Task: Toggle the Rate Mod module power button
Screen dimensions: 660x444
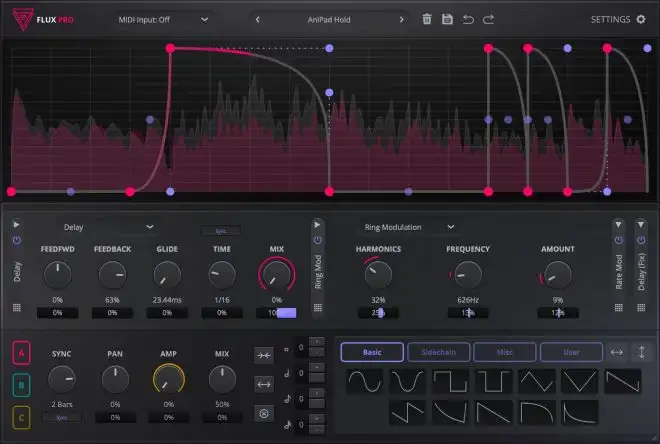Action: (618, 240)
